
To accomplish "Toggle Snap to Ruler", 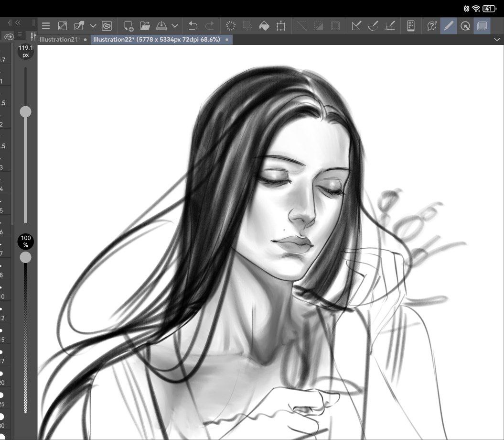I will point(356,26).
